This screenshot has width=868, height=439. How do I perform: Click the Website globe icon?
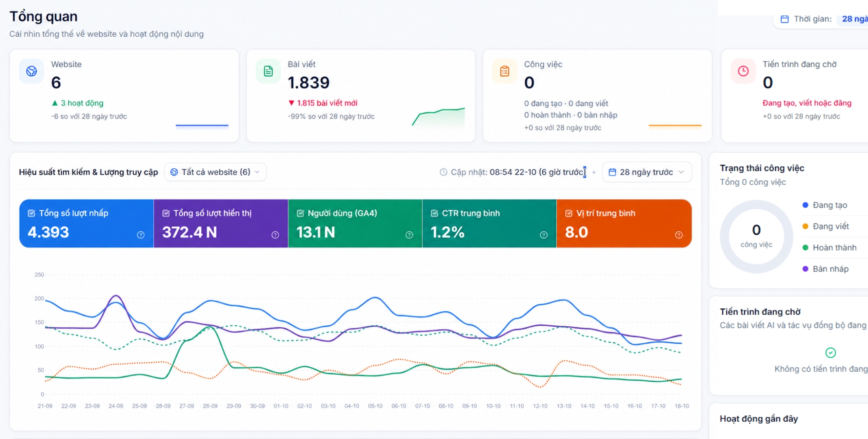[32, 71]
